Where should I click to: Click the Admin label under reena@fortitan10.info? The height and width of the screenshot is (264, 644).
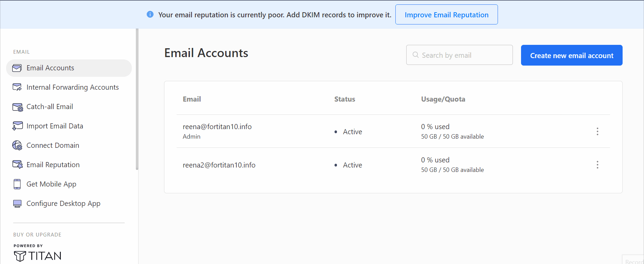point(192,137)
